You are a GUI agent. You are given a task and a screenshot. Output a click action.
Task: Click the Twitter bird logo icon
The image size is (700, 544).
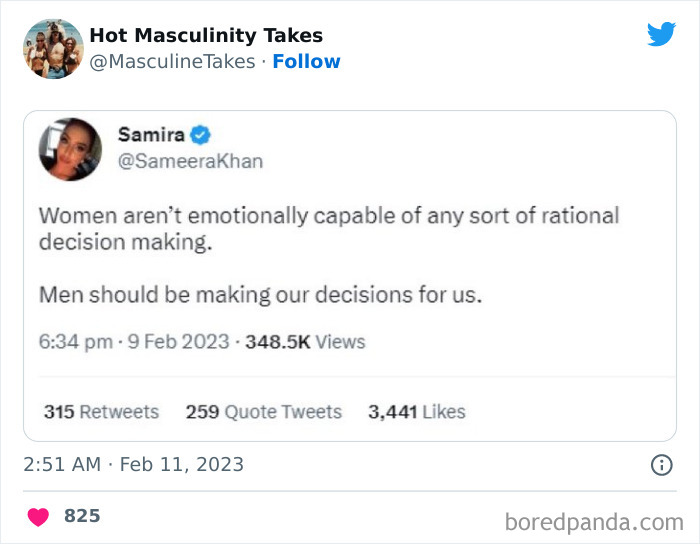[661, 34]
